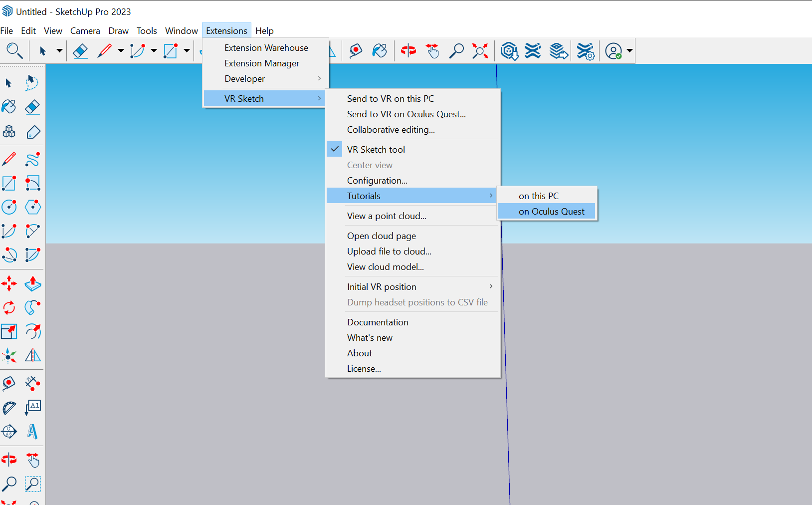Select tutorial 'on this PC'
This screenshot has width=812, height=505.
click(x=547, y=196)
